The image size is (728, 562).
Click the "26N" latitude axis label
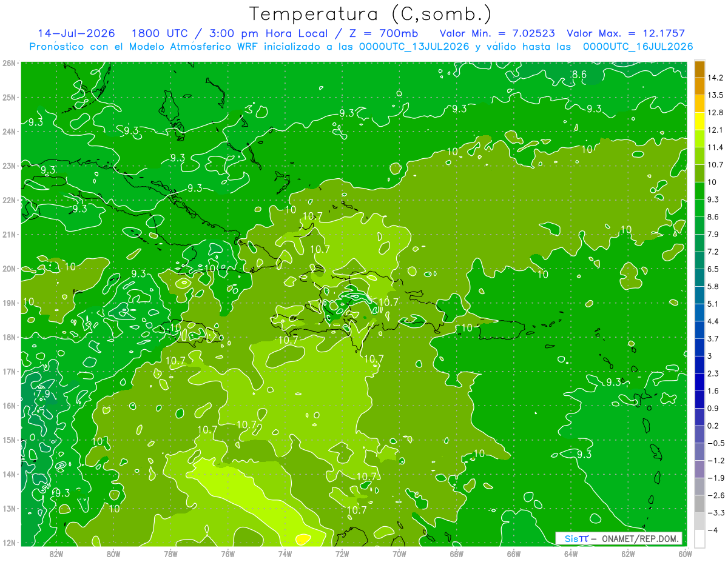tap(8, 62)
